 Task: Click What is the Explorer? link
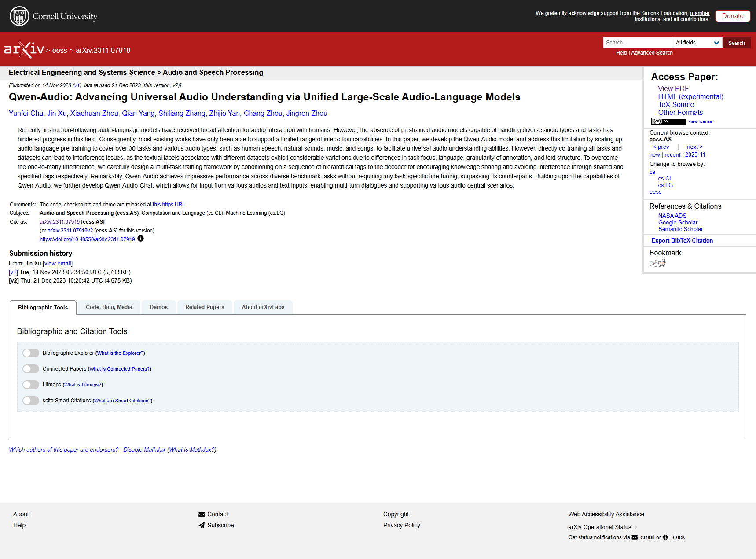(120, 353)
